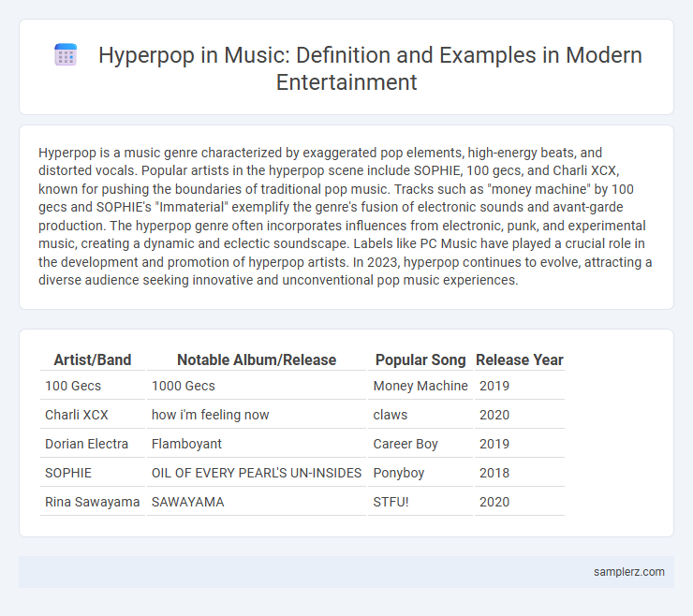Click the article title heading
The width and height of the screenshot is (693, 616).
[370, 68]
